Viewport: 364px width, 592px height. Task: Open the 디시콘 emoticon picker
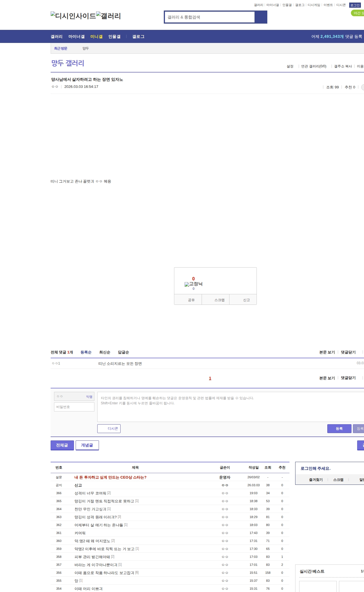click(109, 429)
